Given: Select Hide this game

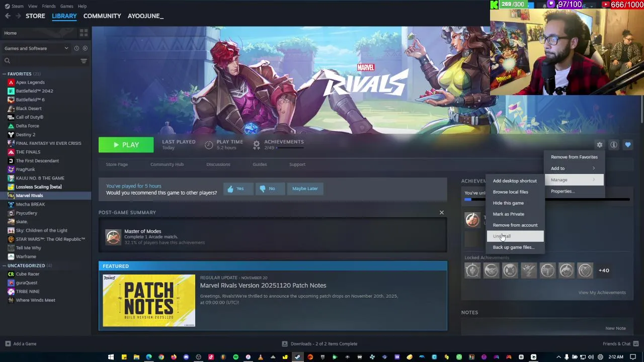Looking at the screenshot, I should [x=515, y=203].
